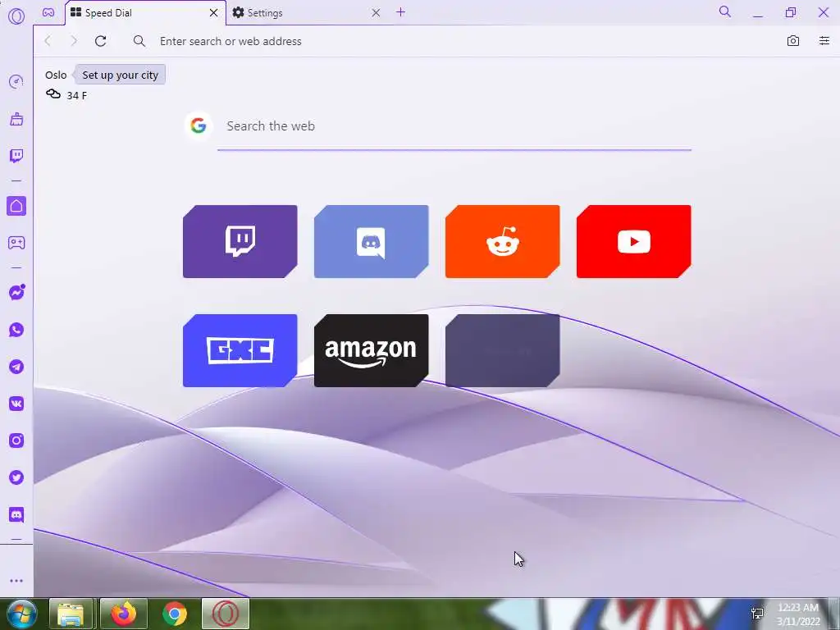Close the Speed Dial tab

pos(214,13)
